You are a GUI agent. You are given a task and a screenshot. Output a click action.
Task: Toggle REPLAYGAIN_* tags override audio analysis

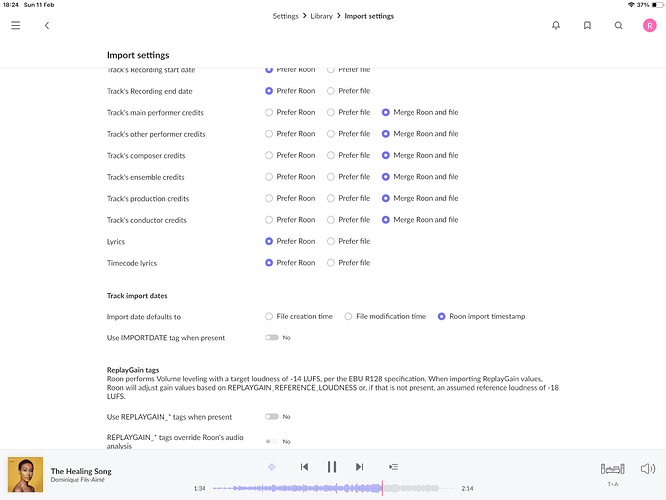(272, 441)
